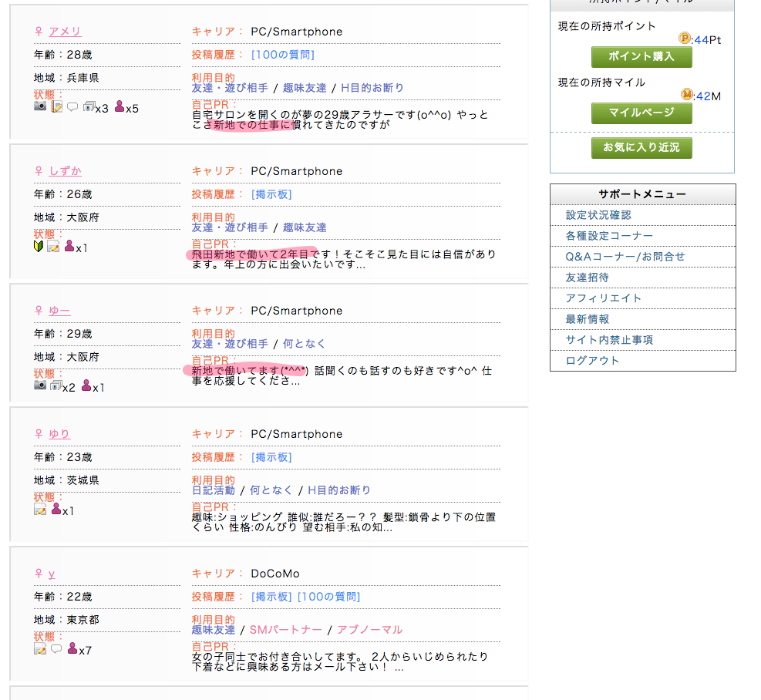Click アメリ's 趣味友達 purpose link
Screen dimensions: 761x700
tap(305, 88)
